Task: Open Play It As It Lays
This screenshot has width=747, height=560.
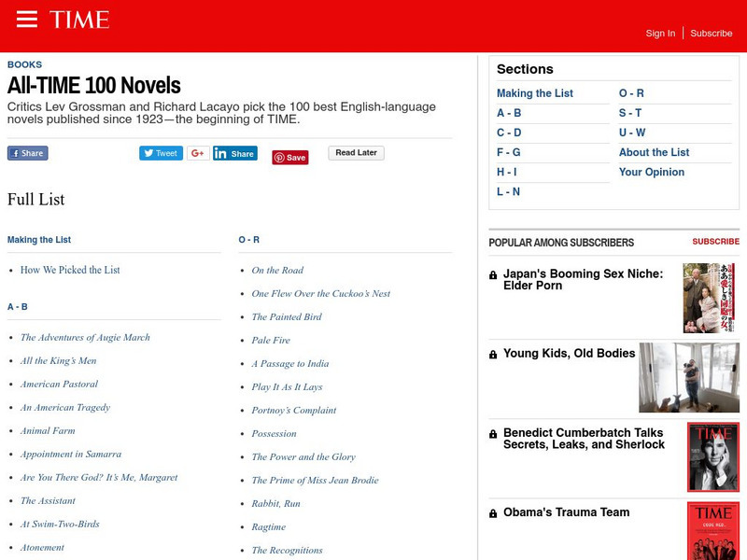Action: [288, 386]
